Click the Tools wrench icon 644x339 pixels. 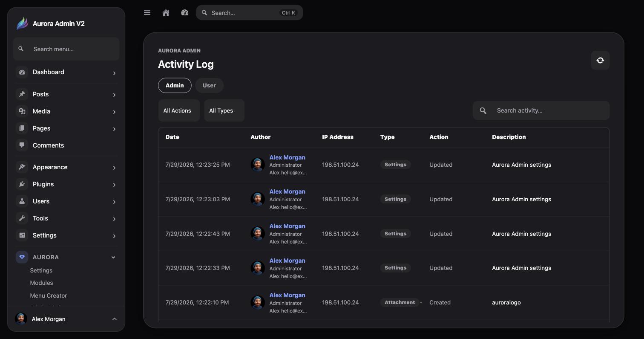pos(22,218)
